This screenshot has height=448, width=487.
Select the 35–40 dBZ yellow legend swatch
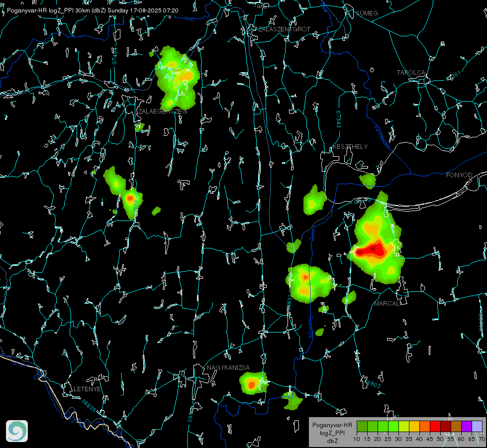(x=415, y=426)
